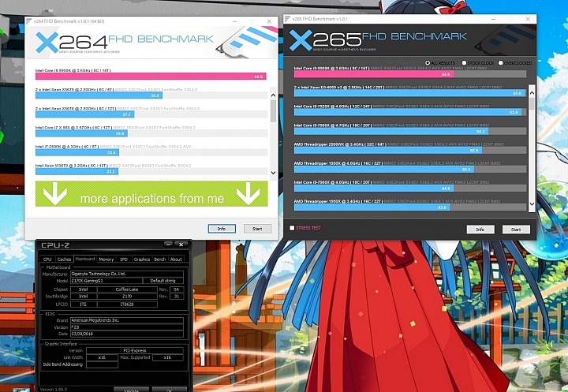Click the 'more applications from me' banner
This screenshot has width=568, height=392.
pos(151,194)
